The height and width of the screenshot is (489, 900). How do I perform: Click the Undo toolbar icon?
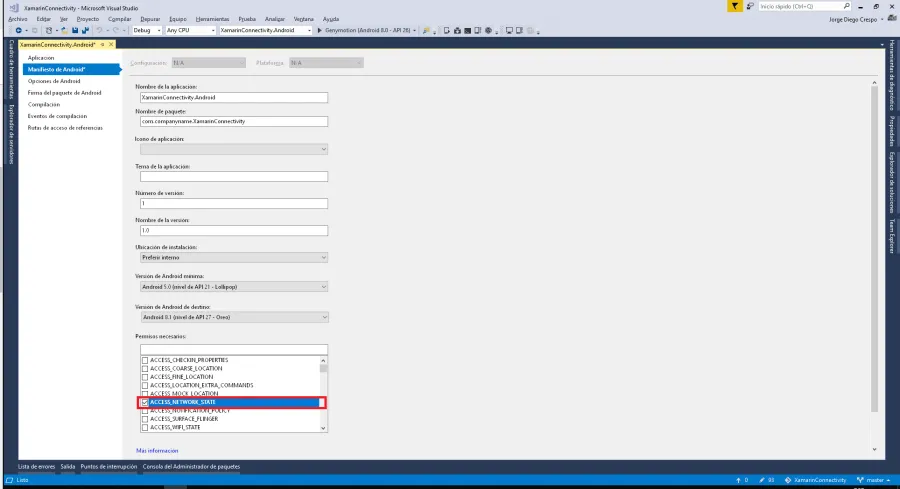[99, 30]
